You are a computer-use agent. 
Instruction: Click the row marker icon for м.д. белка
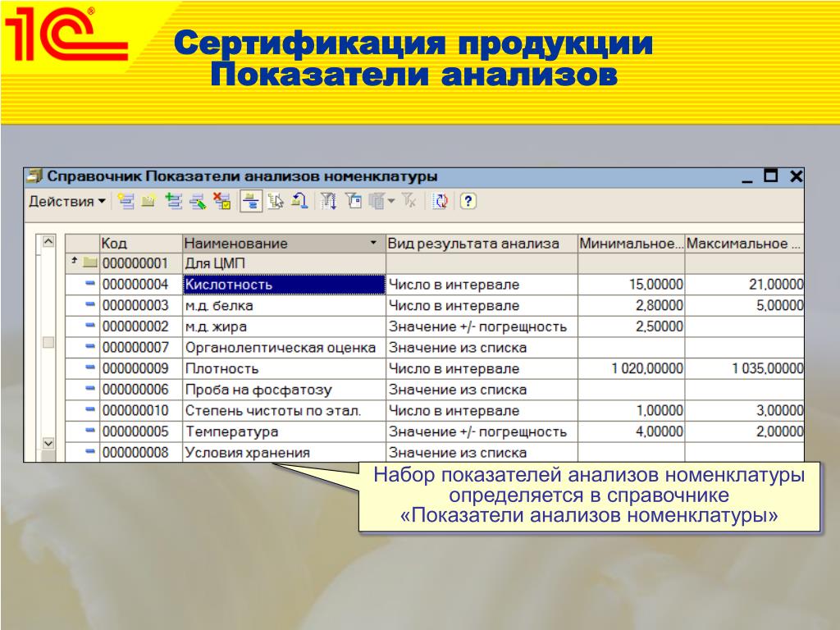(90, 304)
